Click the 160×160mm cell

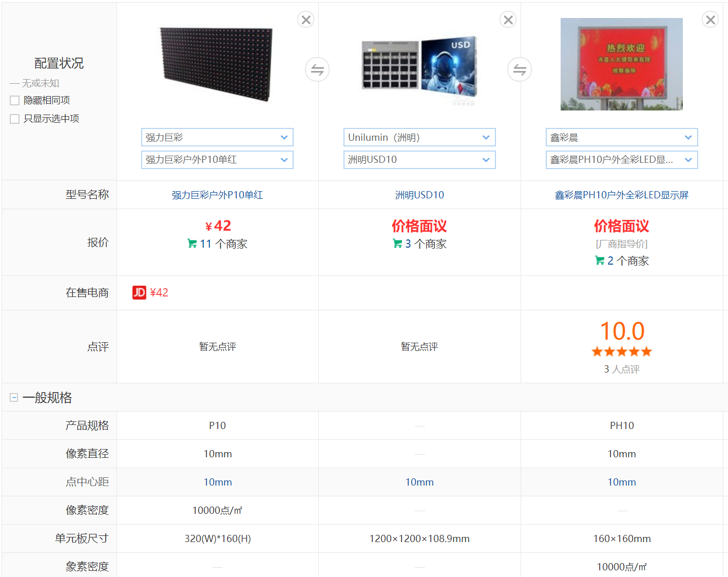(622, 538)
